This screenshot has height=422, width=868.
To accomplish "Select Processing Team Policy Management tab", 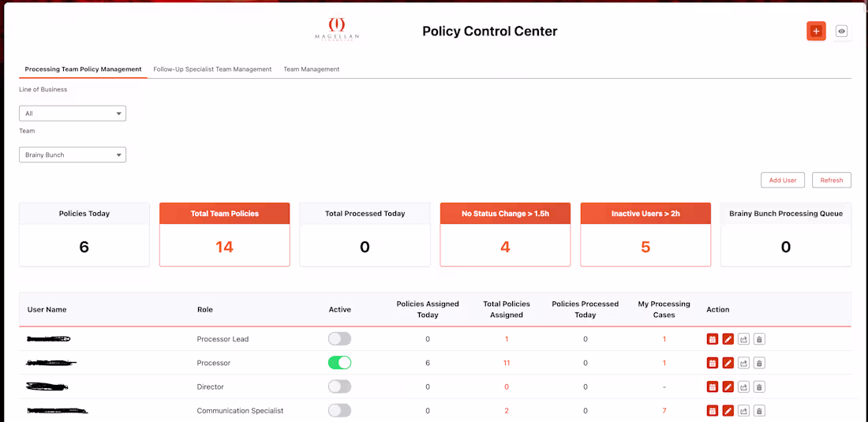I will 83,69.
